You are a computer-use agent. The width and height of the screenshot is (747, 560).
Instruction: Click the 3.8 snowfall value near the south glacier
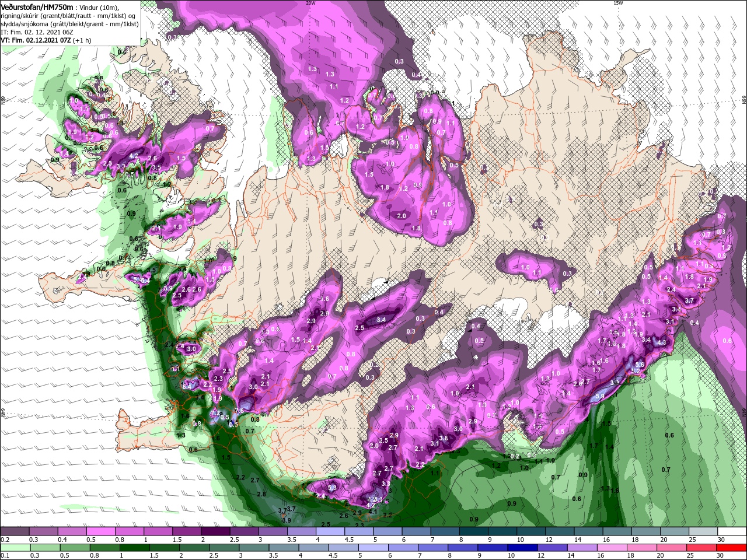click(x=443, y=439)
